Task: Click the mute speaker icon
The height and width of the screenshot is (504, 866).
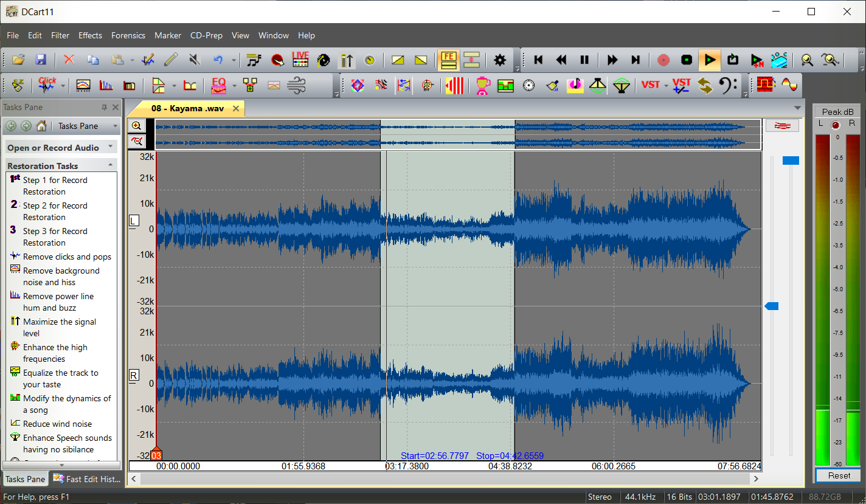Action: pyautogui.click(x=194, y=60)
